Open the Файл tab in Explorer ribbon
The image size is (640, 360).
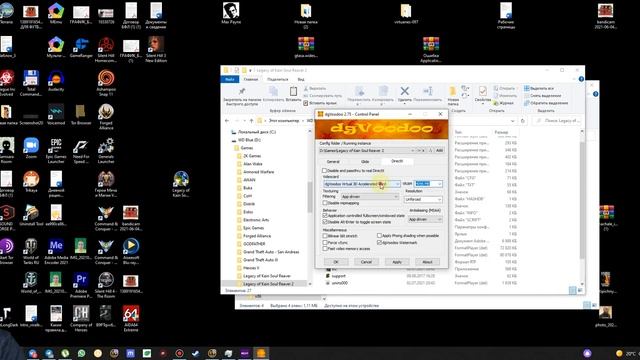[230, 79]
